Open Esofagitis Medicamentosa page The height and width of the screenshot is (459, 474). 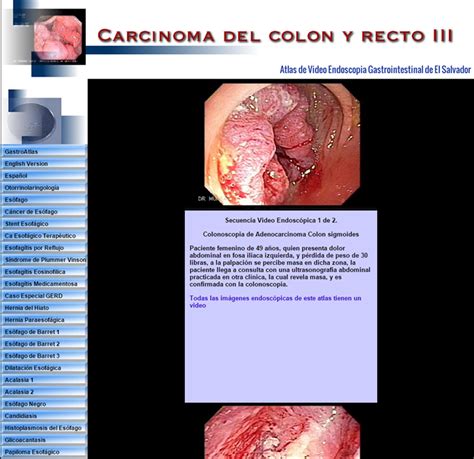point(44,283)
